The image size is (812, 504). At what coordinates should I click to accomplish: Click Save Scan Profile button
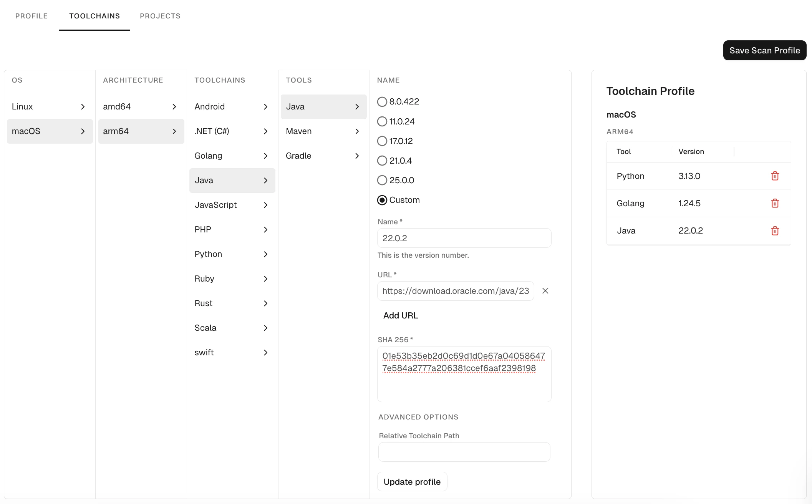pos(765,50)
